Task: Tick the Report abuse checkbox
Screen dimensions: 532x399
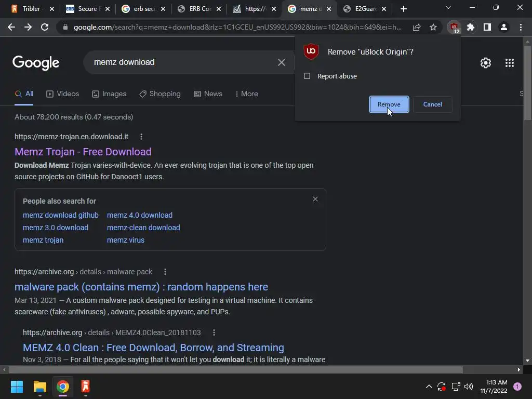Action: [307, 76]
